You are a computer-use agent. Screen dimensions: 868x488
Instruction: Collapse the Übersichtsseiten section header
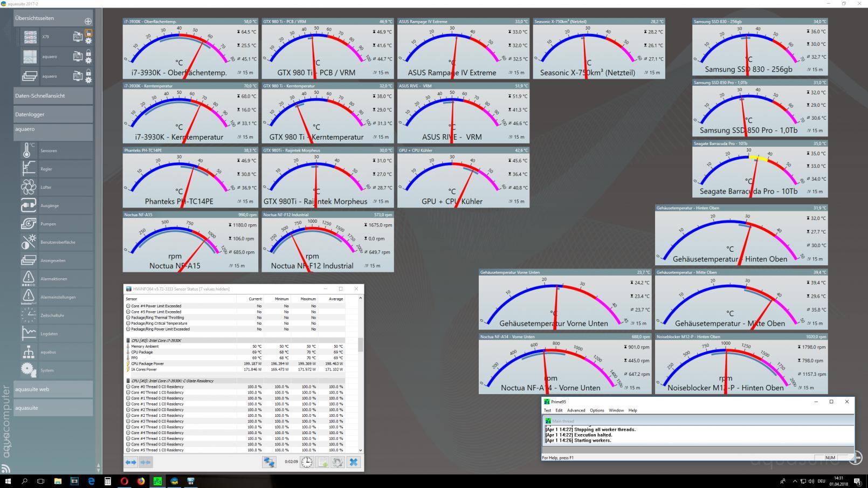pyautogui.click(x=53, y=18)
